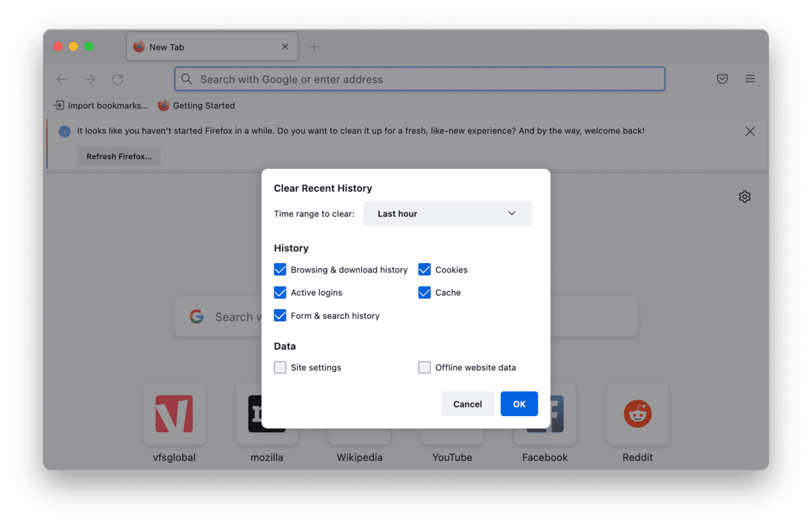Expand the Time range to clear dropdown
812x527 pixels.
[447, 214]
